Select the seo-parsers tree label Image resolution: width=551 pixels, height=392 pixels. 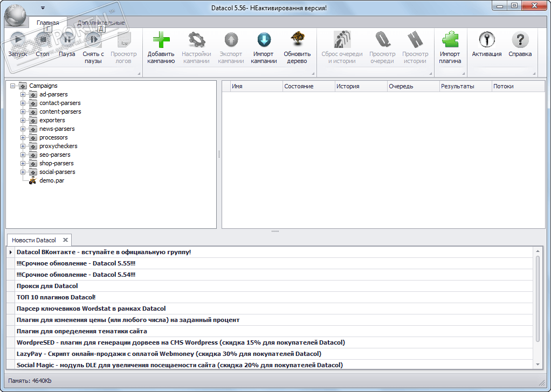click(x=55, y=155)
